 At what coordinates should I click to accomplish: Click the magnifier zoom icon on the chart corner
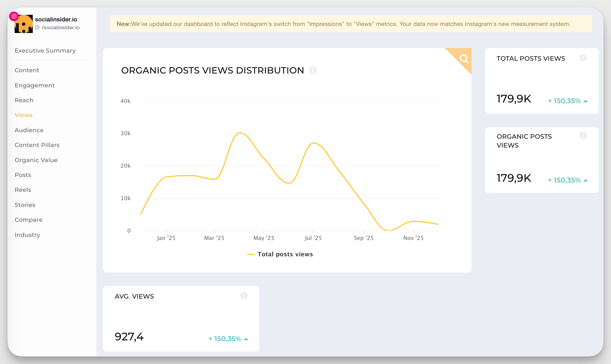pos(464,58)
